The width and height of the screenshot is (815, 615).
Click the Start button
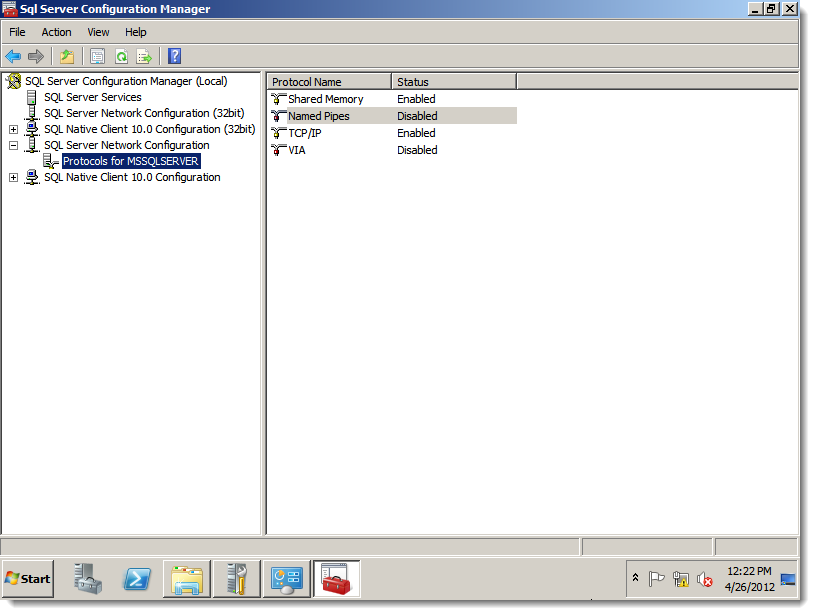point(28,579)
